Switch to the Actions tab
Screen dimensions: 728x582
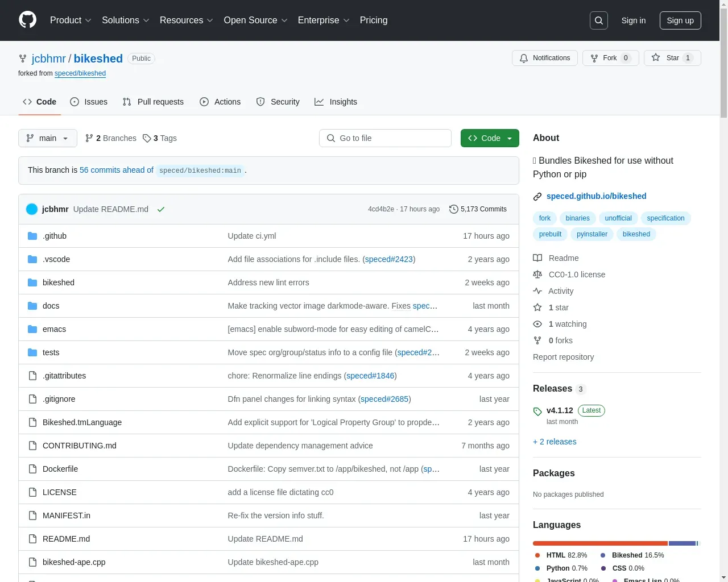pos(220,102)
